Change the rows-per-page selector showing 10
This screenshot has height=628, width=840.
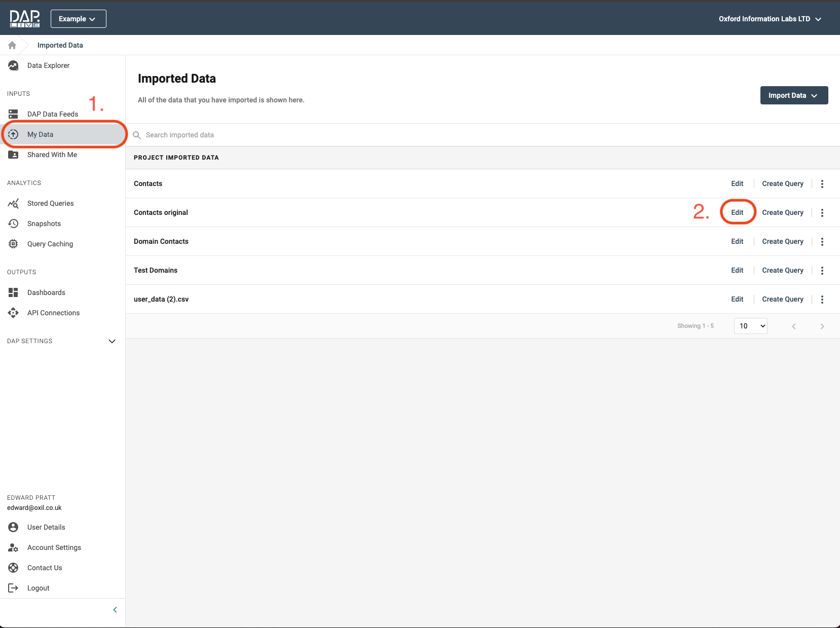pos(750,326)
